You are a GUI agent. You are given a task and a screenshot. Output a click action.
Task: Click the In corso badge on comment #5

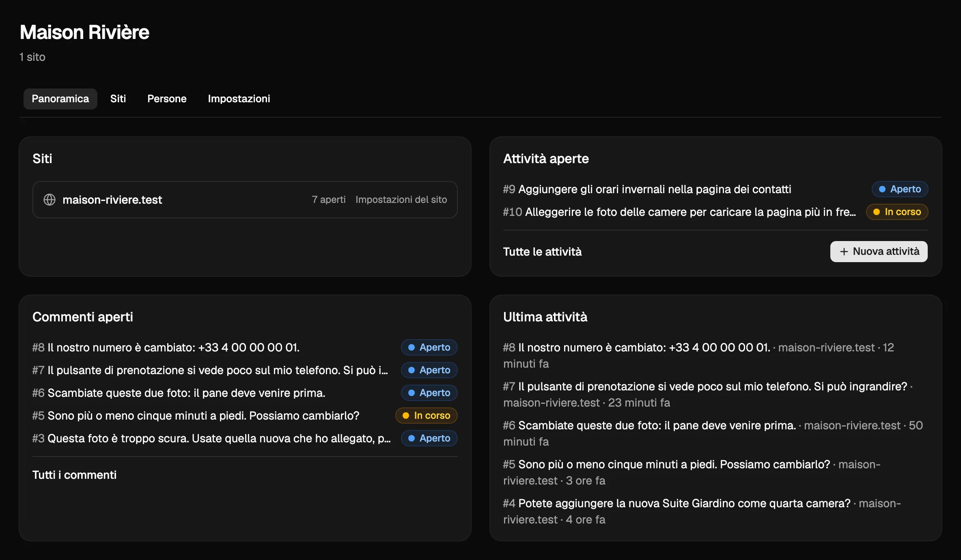(426, 416)
